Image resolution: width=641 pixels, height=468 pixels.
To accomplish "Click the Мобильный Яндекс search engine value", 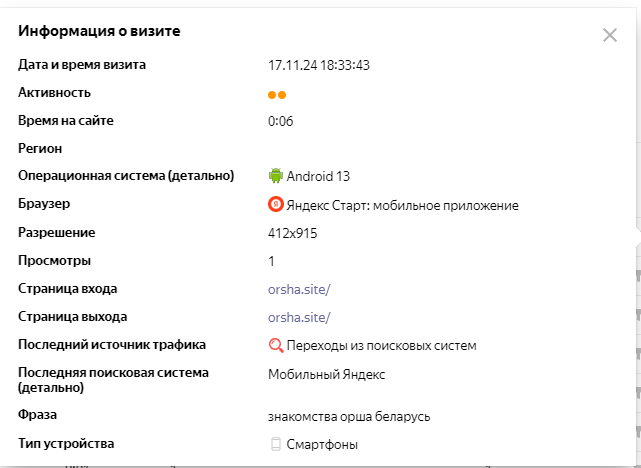I will pyautogui.click(x=326, y=374).
